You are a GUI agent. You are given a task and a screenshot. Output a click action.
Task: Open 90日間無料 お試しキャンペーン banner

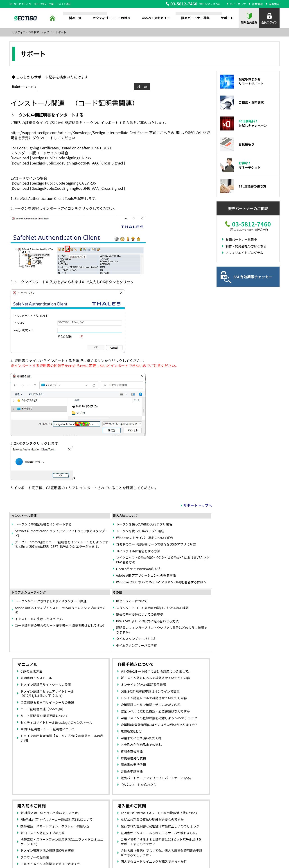(x=248, y=124)
